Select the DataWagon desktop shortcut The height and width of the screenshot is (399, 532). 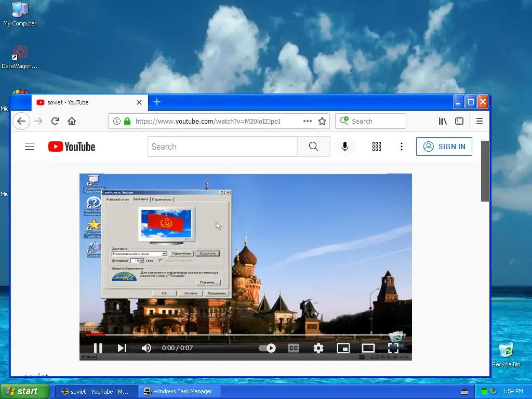click(x=20, y=57)
